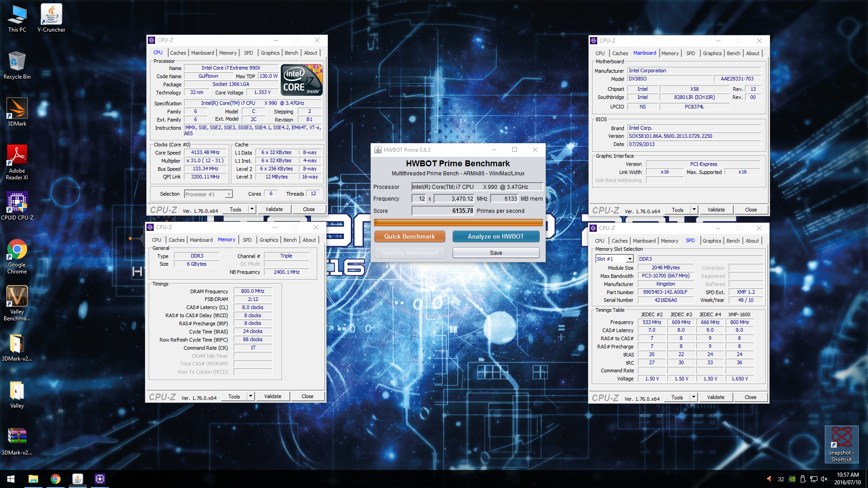868x488 pixels.
Task: Click Close in the Memory tab window
Action: coord(307,396)
